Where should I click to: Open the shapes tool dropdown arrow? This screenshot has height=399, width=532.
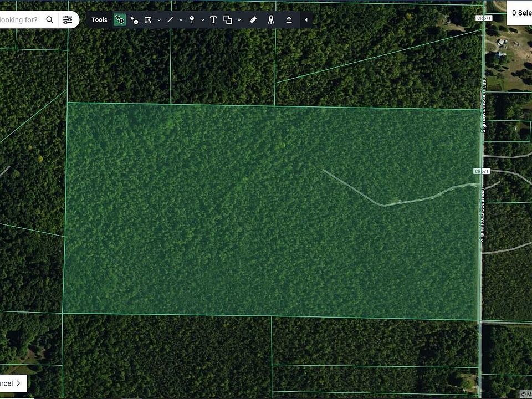(x=239, y=20)
